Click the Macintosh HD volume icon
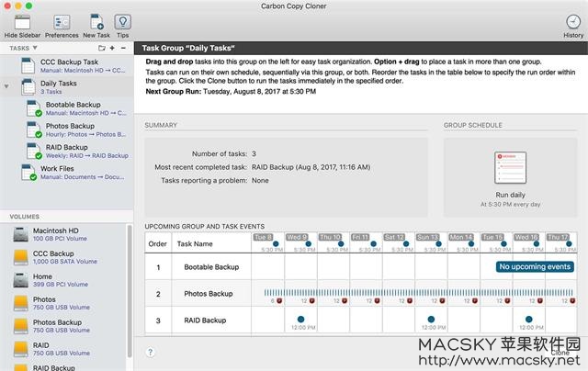Image resolution: width=588 pixels, height=371 pixels. click(x=20, y=234)
